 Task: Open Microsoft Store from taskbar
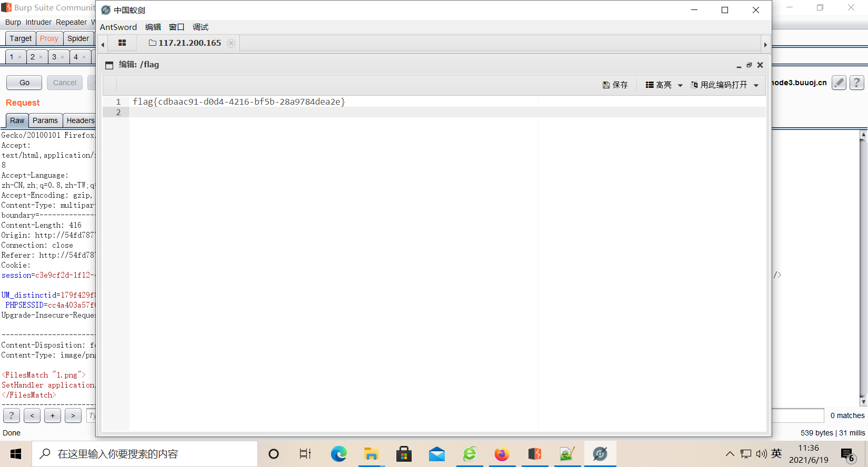click(x=404, y=454)
